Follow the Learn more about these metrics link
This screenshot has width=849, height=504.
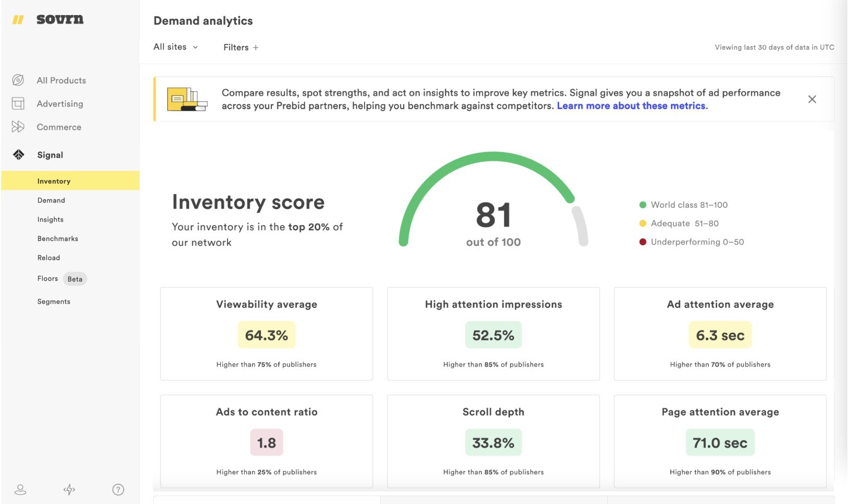click(x=631, y=106)
